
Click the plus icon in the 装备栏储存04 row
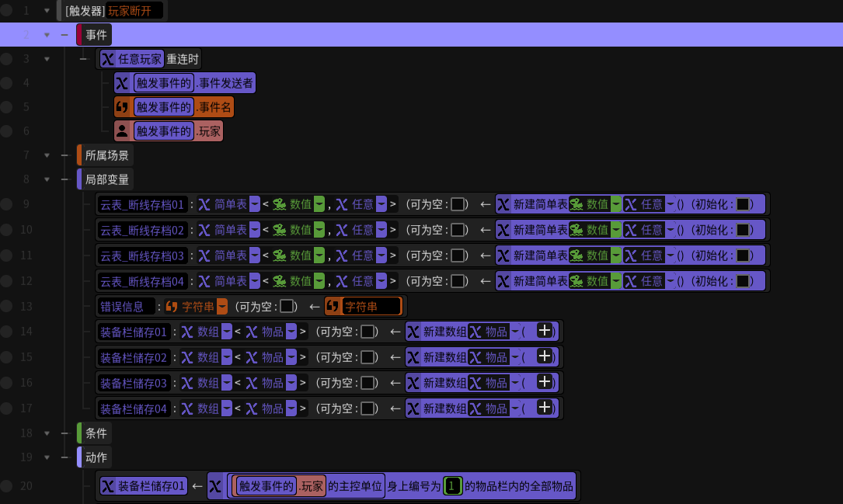(x=544, y=407)
